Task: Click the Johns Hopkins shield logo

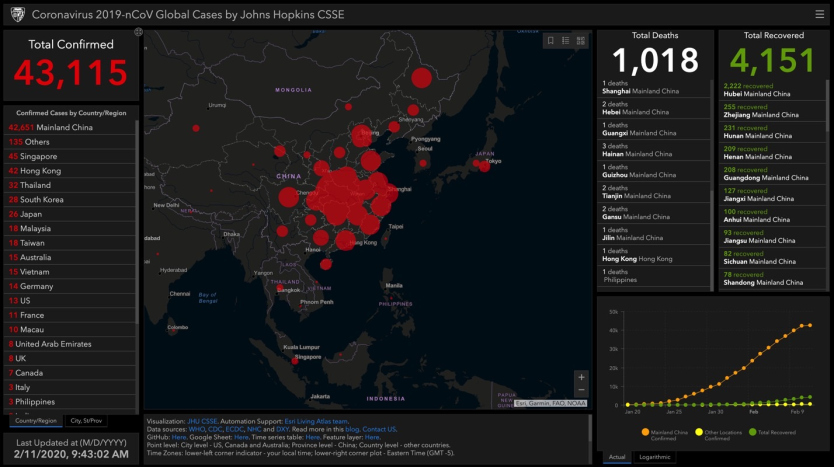Action: 17,14
